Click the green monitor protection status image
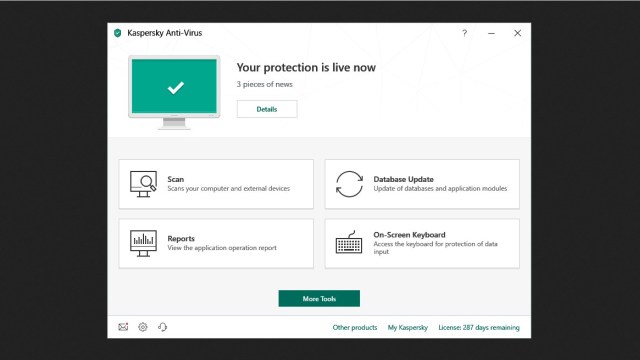 (x=174, y=92)
